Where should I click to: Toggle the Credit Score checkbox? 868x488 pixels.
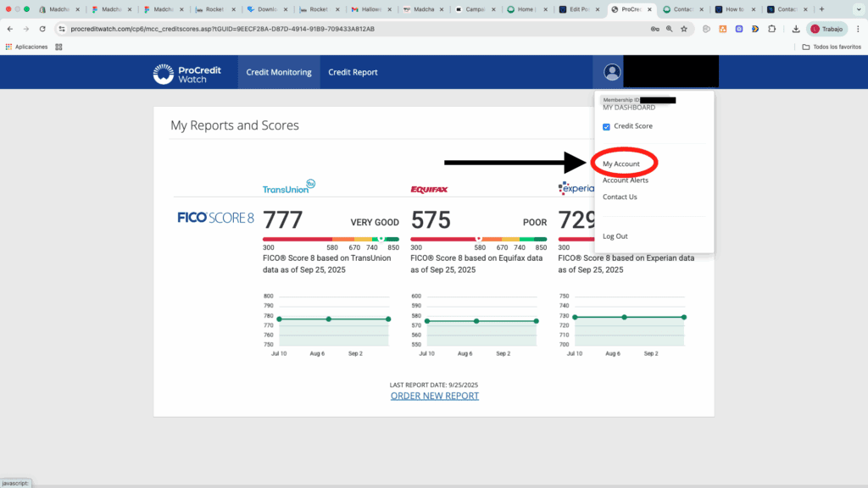606,126
